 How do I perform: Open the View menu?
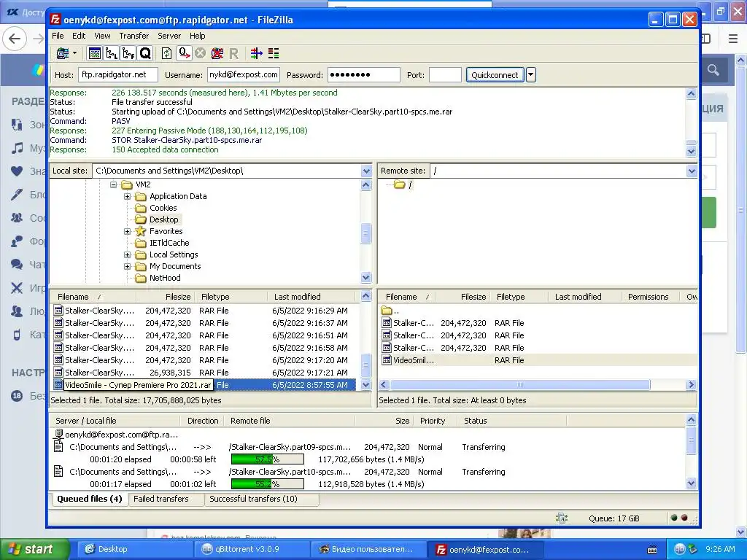click(x=102, y=36)
